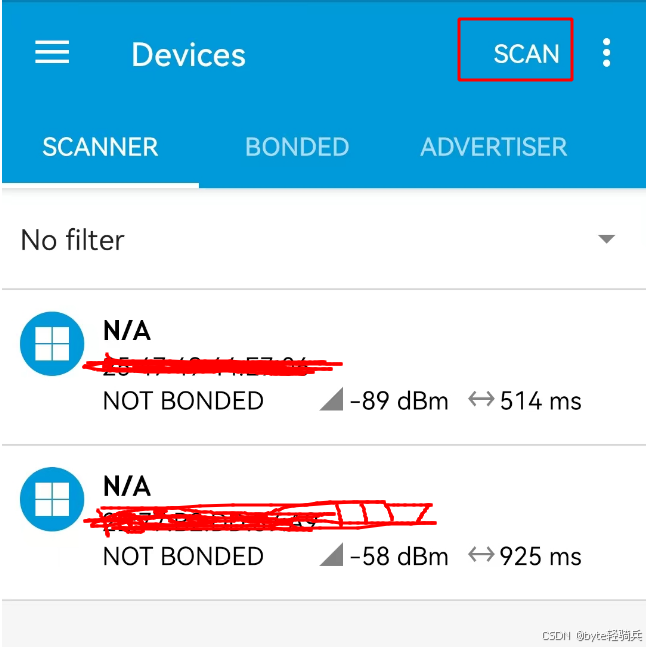Select the first N/A device name
This screenshot has height=647, width=647.
[x=127, y=331]
